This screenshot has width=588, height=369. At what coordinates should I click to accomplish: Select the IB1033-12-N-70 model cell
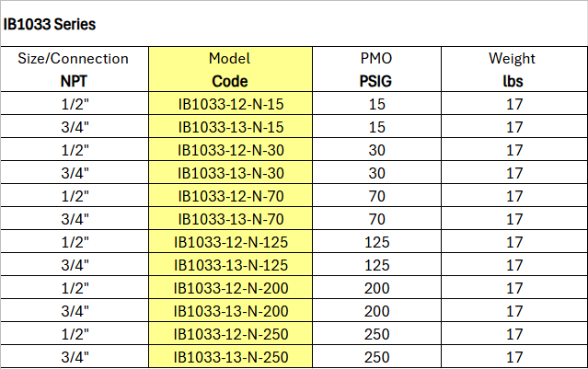[x=230, y=196]
